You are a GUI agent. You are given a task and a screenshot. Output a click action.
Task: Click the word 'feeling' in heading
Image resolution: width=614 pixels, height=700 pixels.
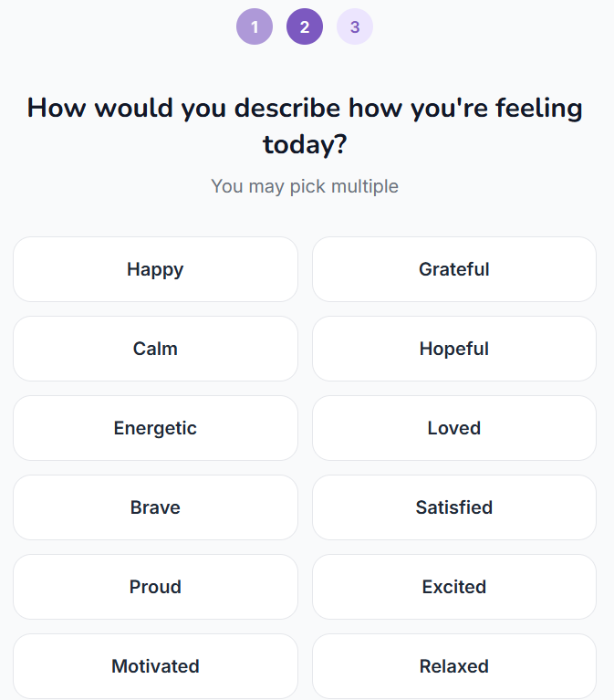pos(539,109)
